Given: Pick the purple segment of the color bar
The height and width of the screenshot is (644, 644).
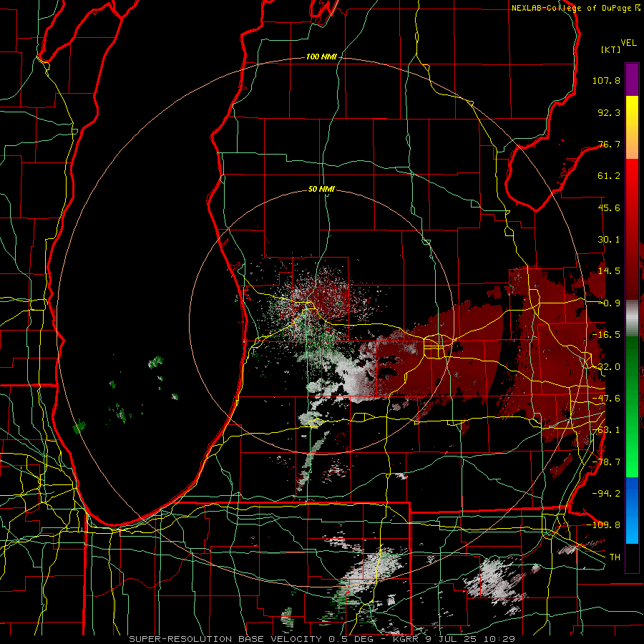Looking at the screenshot, I should 632,79.
